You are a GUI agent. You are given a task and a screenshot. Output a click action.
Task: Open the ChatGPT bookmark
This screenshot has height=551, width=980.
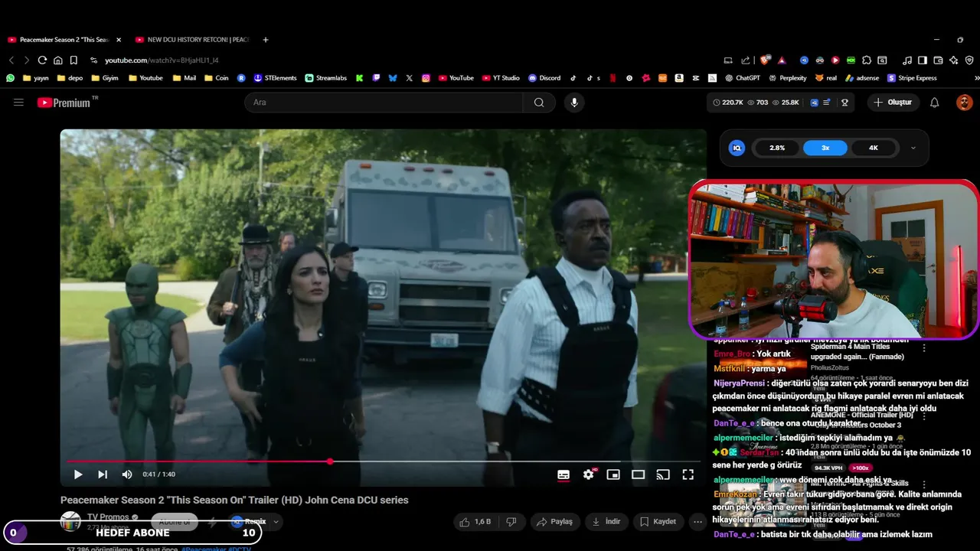pos(742,78)
